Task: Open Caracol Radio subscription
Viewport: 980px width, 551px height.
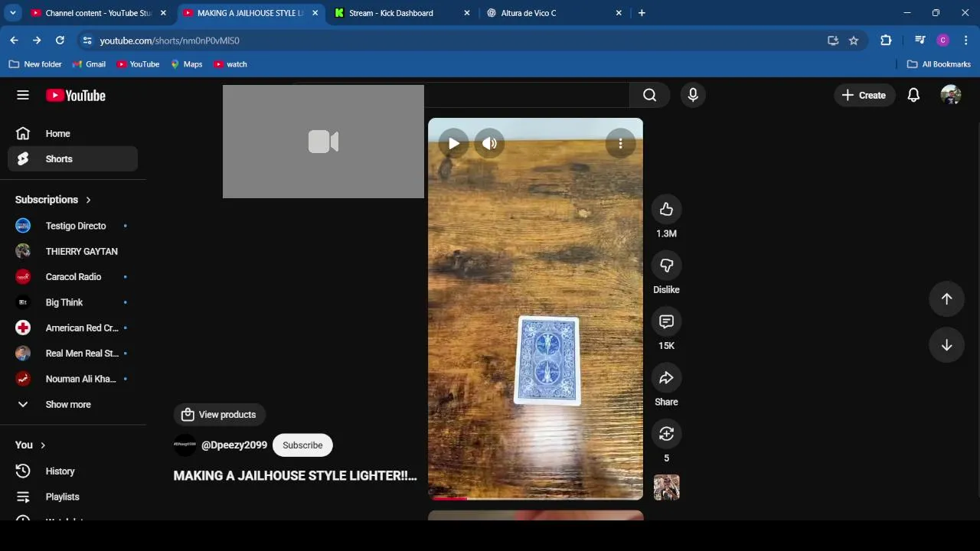Action: (73, 277)
